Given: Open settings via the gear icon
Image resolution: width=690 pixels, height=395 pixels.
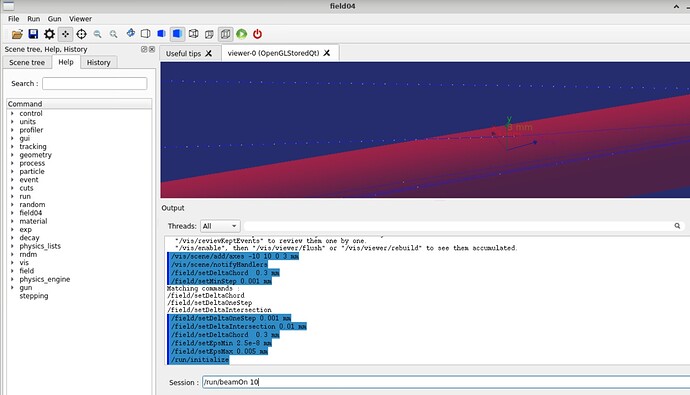Looking at the screenshot, I should pyautogui.click(x=49, y=34).
